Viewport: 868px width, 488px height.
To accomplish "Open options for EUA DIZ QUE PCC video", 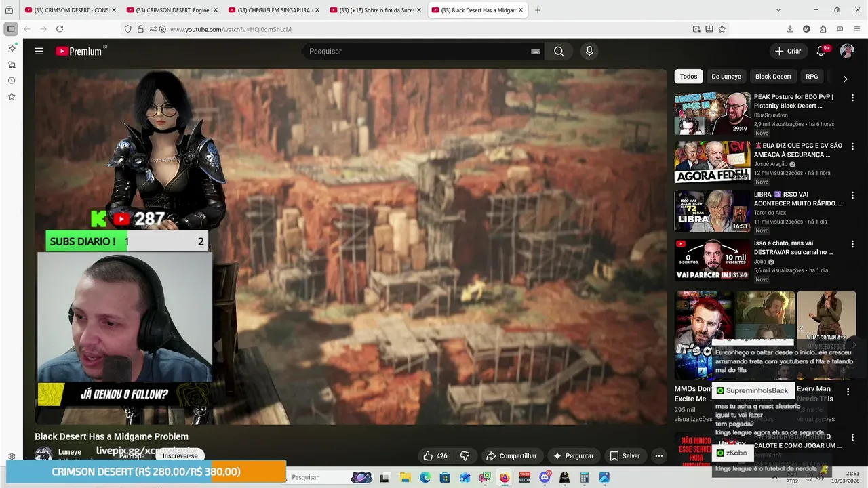I will [852, 146].
